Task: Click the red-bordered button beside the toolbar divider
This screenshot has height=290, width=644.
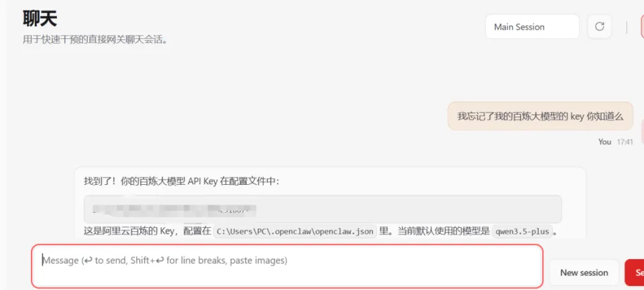Action: (642, 27)
